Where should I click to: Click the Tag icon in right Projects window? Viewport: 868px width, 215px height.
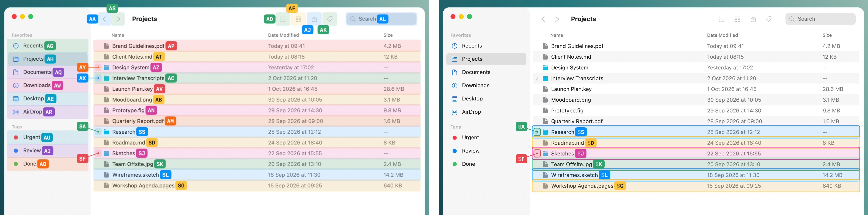point(769,19)
